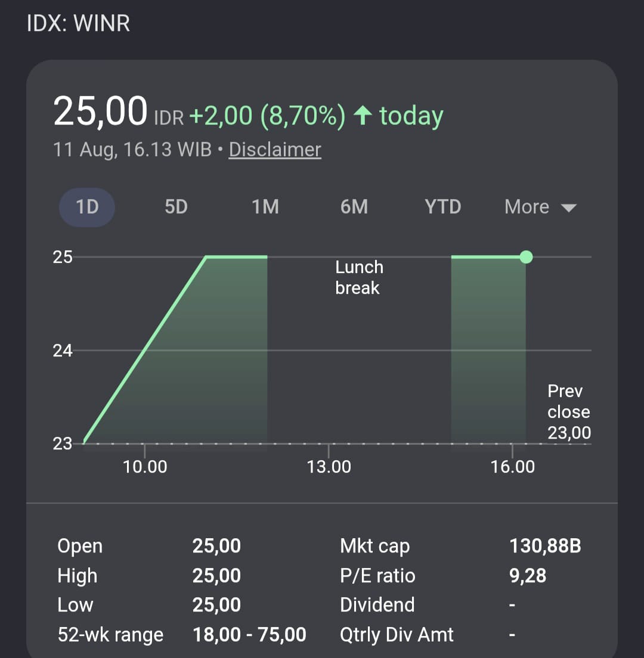Click the IDX: WINR ticker title

(79, 23)
